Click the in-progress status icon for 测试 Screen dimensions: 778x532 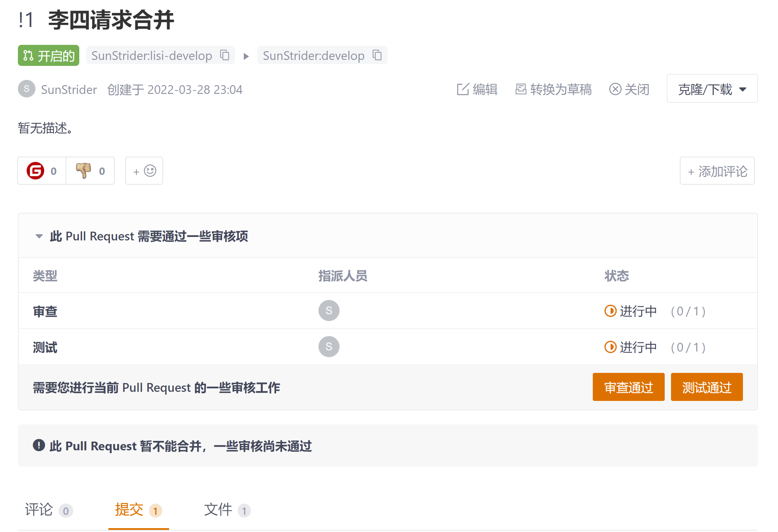tap(610, 347)
